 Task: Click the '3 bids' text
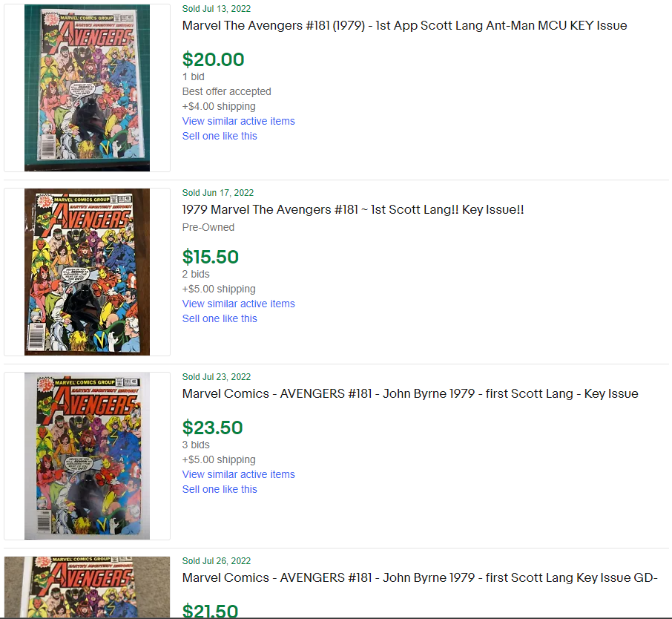[196, 445]
